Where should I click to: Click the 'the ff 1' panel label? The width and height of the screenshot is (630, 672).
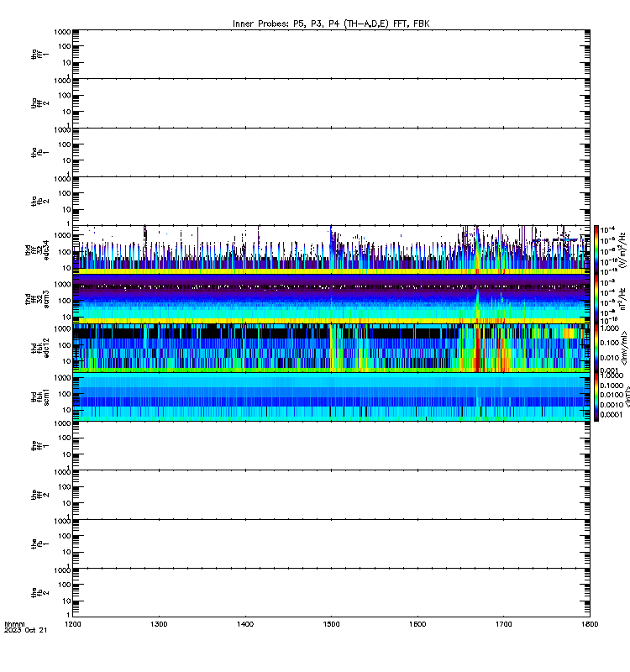(39, 446)
